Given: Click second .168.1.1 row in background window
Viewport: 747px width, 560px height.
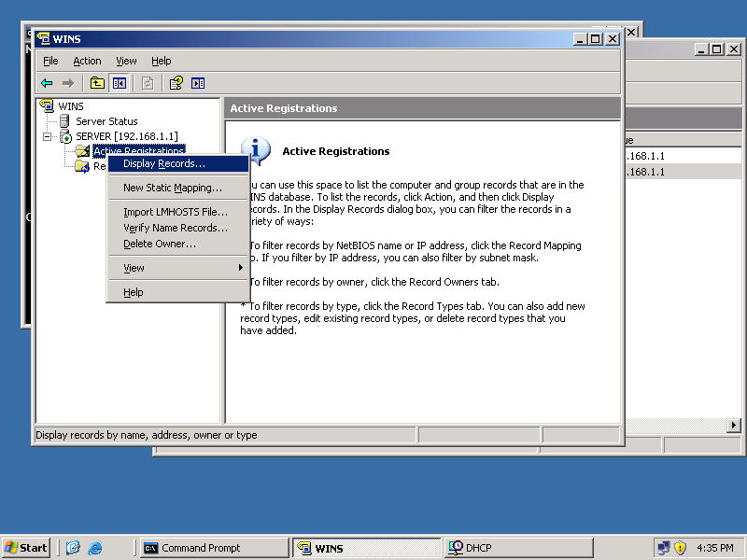Looking at the screenshot, I should click(x=684, y=172).
